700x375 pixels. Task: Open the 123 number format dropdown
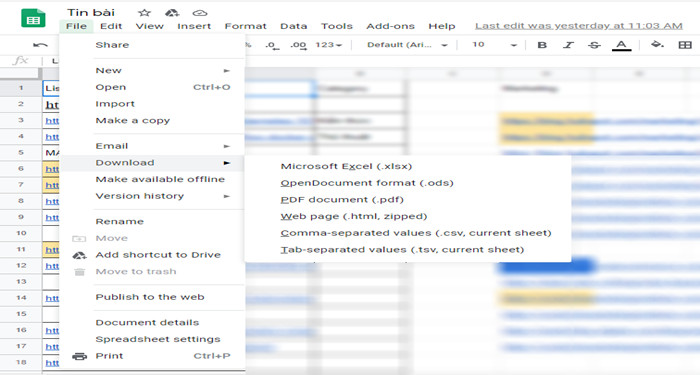(x=329, y=45)
